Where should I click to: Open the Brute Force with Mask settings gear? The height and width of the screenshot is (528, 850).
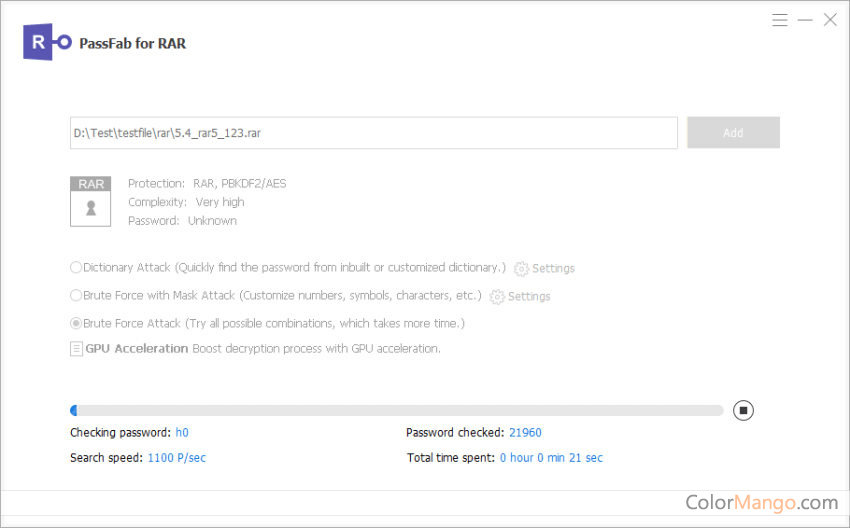[x=497, y=297]
